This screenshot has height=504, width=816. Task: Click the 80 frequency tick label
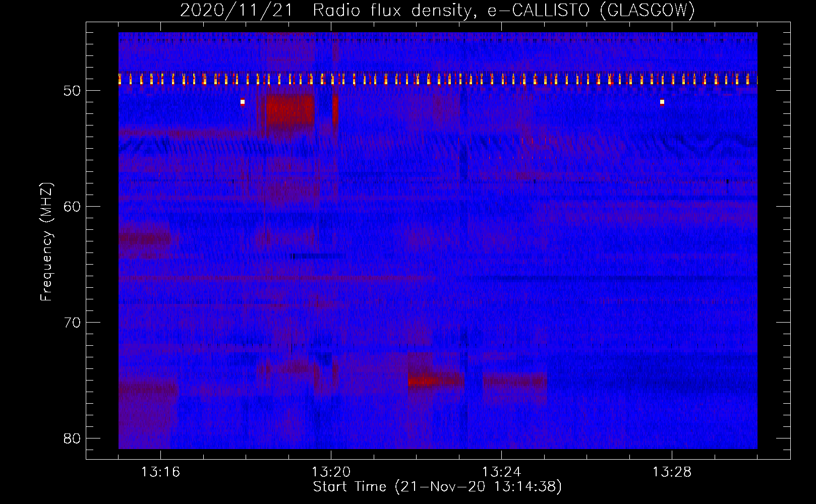click(x=73, y=438)
